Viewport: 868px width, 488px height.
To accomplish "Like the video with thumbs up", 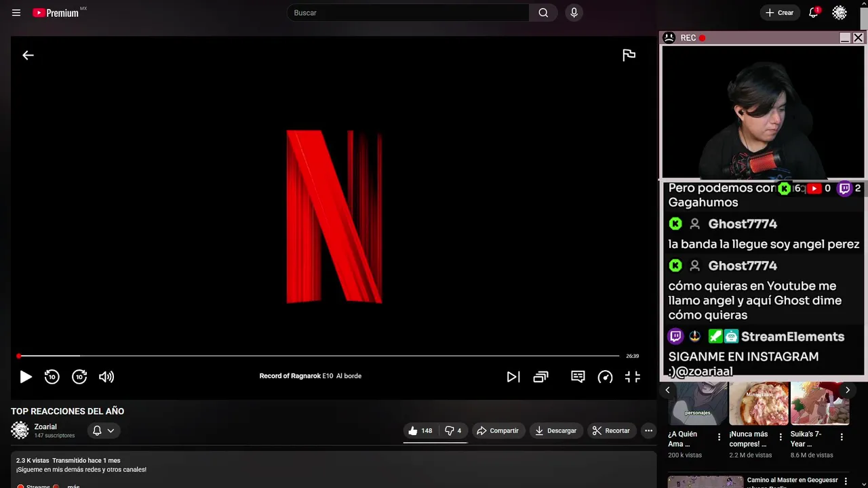I will click(x=420, y=430).
